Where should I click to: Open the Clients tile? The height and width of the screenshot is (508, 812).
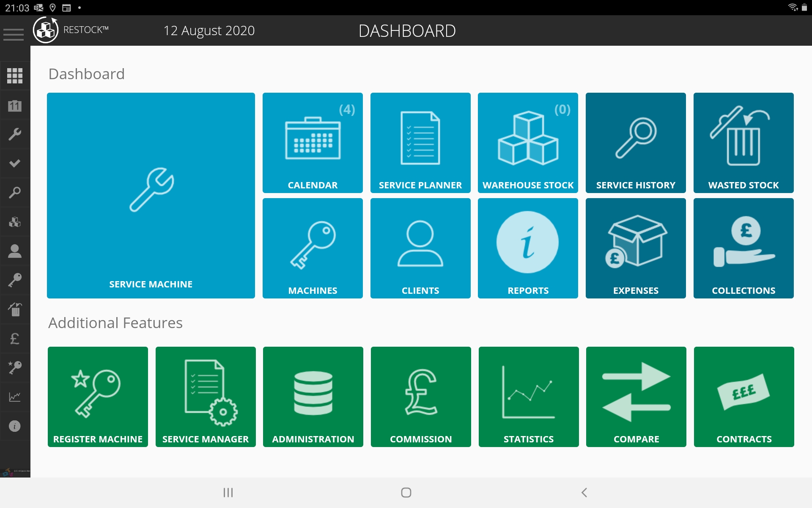[420, 248]
